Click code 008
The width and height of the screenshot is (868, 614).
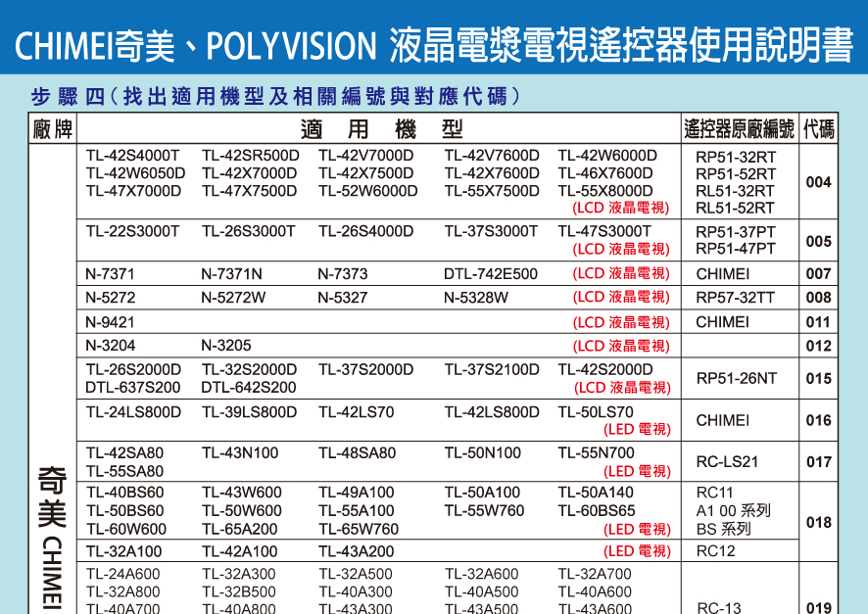coord(818,298)
